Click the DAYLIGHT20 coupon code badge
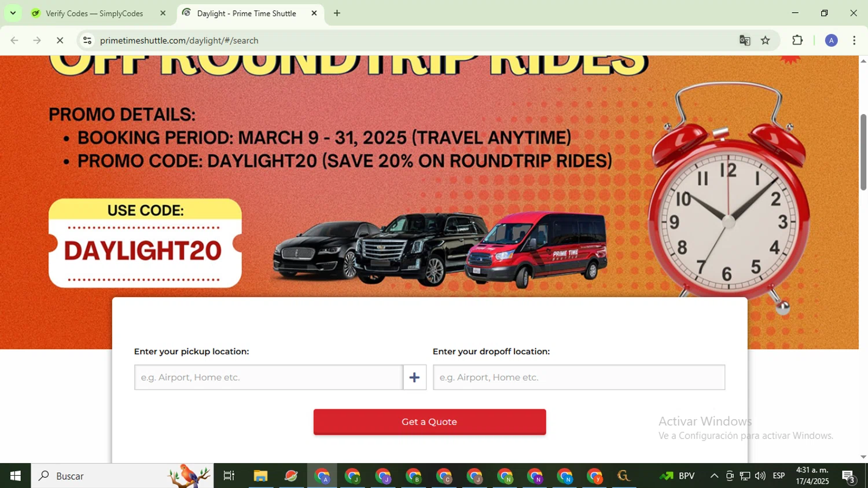The width and height of the screenshot is (868, 488). [145, 243]
